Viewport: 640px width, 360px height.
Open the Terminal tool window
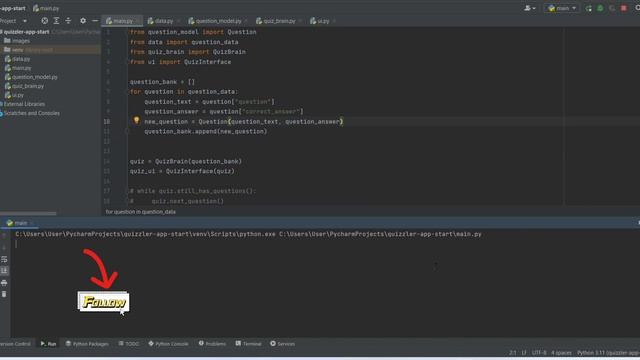249,344
